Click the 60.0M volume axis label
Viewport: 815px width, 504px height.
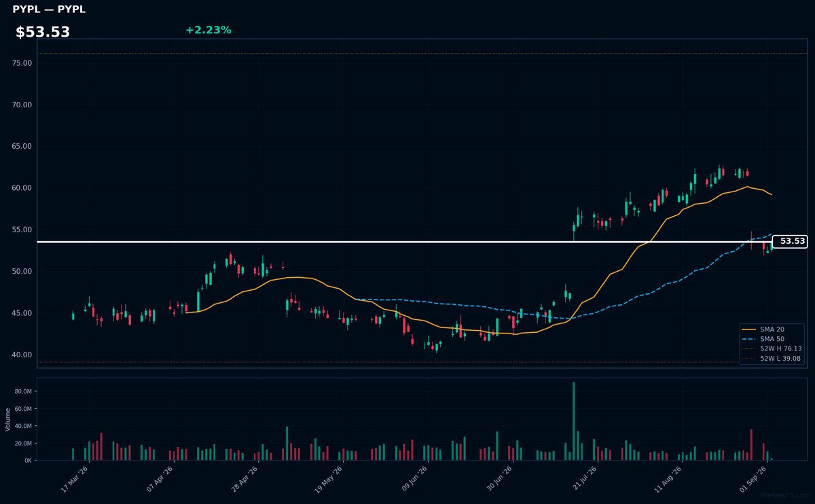(24, 409)
